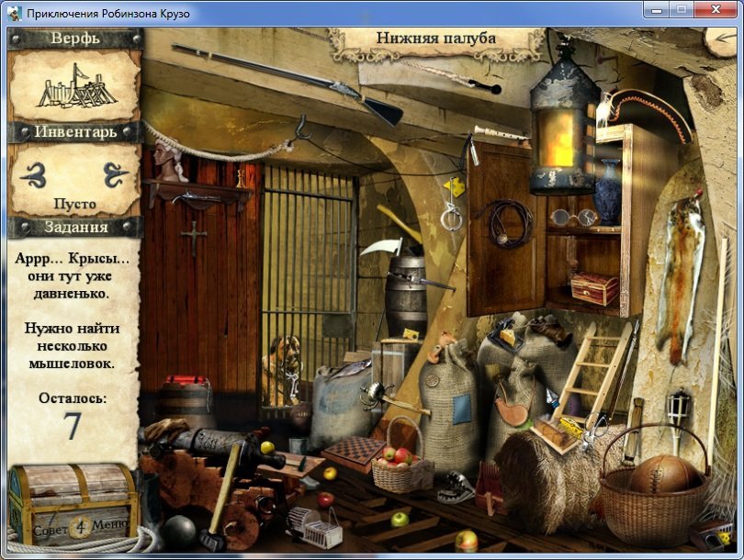
Task: Click the left inventory scroll arrow
Action: [x=34, y=176]
